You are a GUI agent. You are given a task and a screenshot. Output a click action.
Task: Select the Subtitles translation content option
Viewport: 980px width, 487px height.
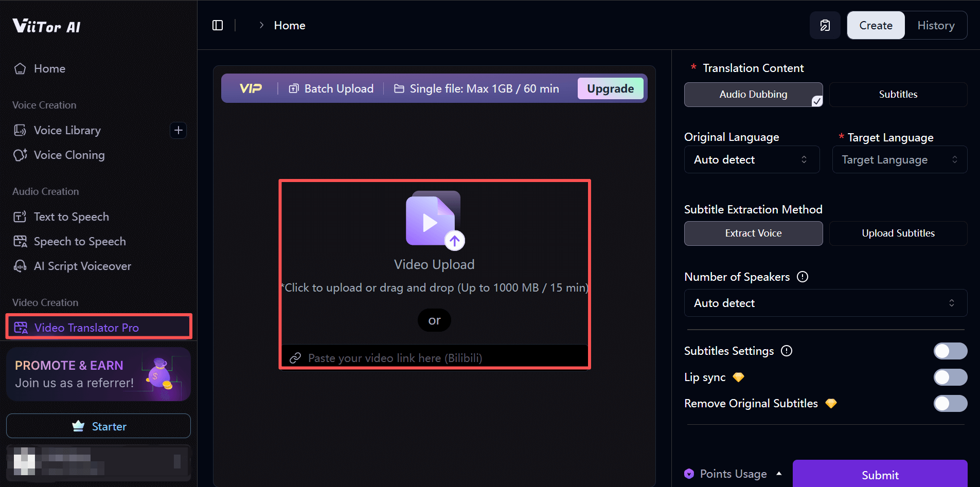898,94
